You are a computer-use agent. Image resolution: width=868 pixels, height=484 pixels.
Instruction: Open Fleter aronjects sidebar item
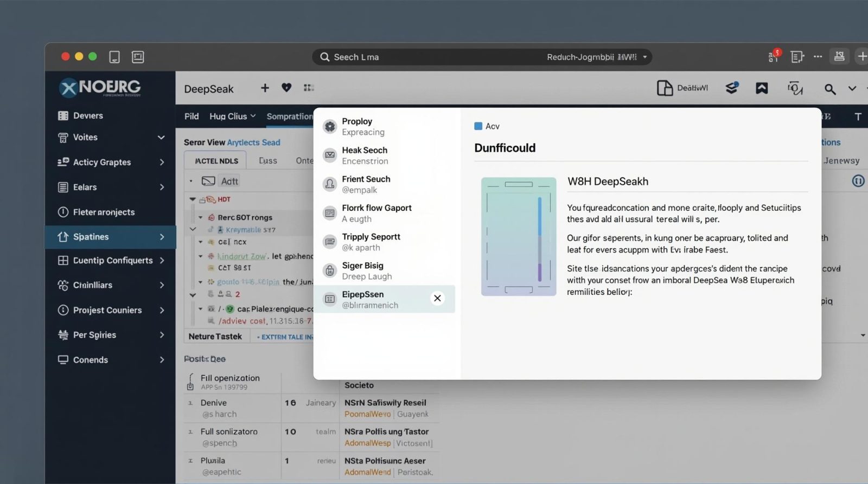point(103,212)
